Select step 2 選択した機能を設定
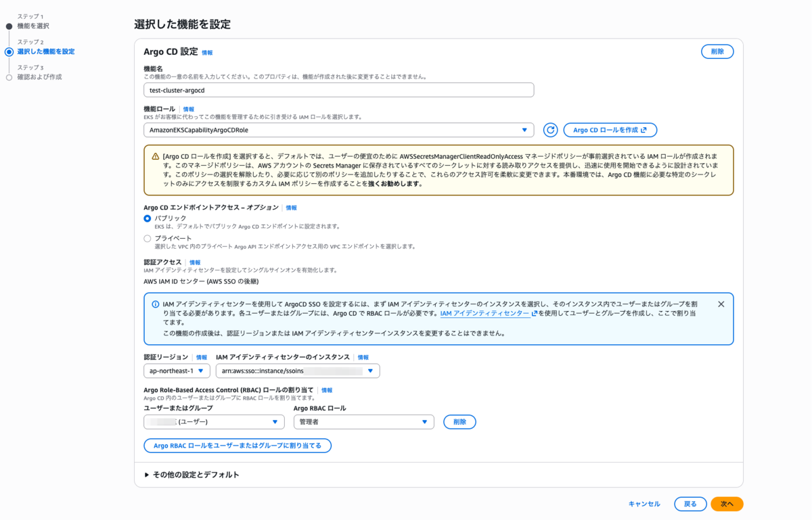This screenshot has width=812, height=520. 45,51
